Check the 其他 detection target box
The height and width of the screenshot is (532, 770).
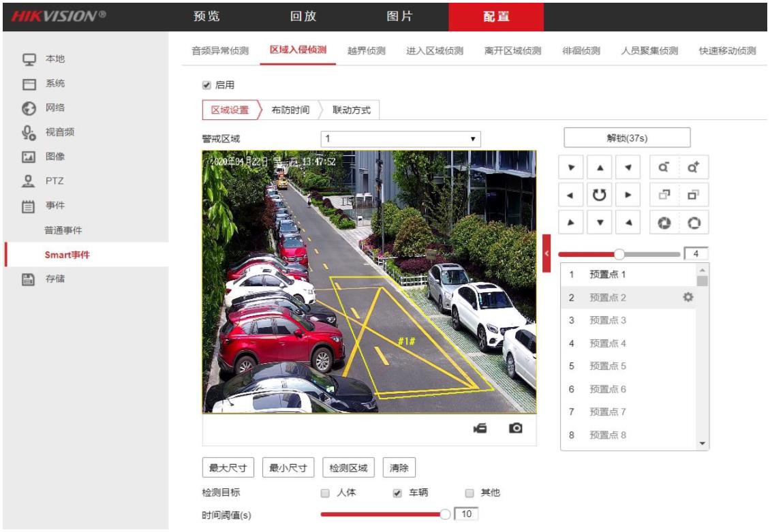(469, 493)
